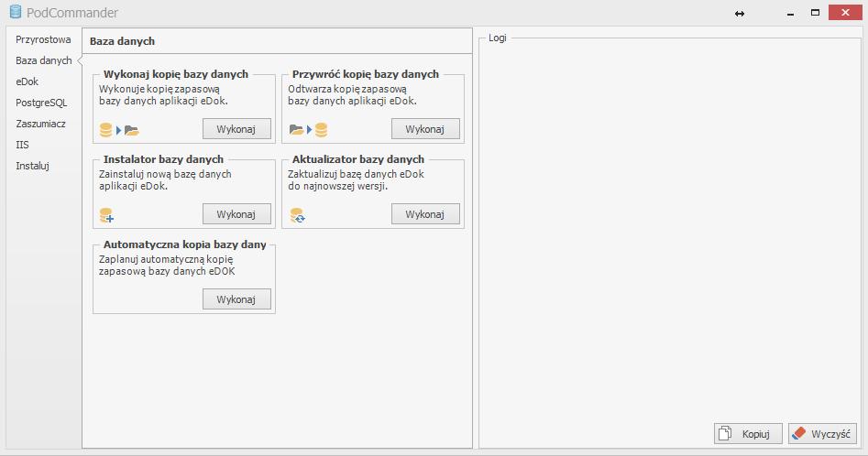Click the database-to-folder backup icon
868x456 pixels.
pos(119,130)
